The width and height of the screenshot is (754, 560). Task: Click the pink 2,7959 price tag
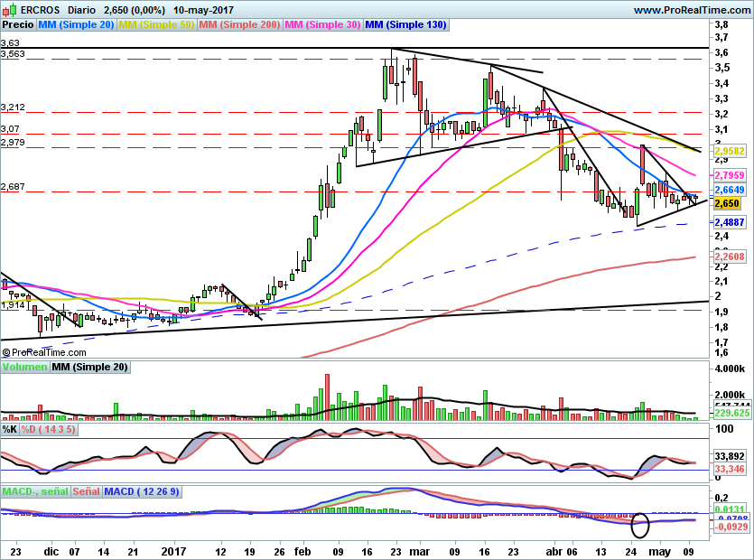728,174
